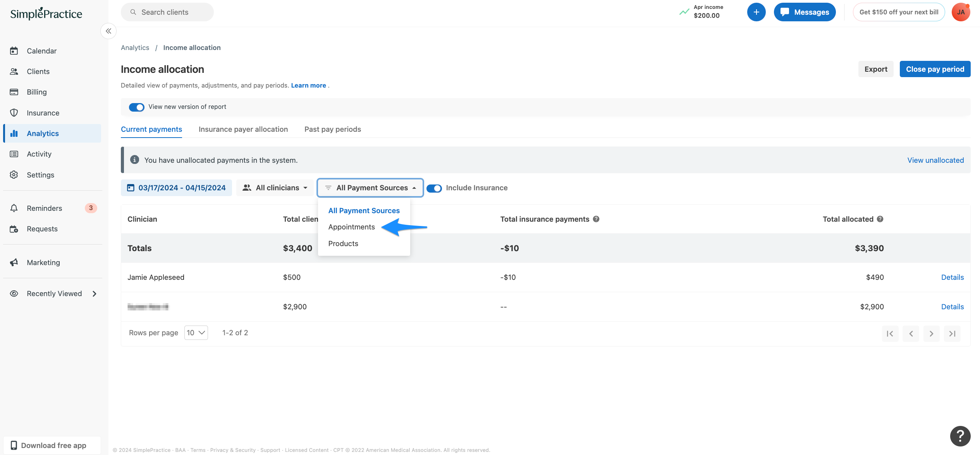Click Close pay period button
The height and width of the screenshot is (455, 980).
click(935, 69)
